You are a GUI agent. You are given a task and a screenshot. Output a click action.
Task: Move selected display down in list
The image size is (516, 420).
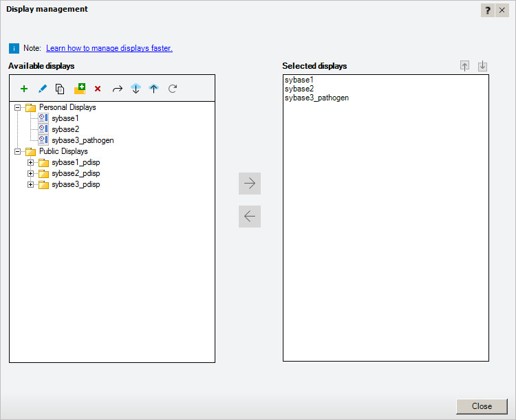[x=482, y=66]
